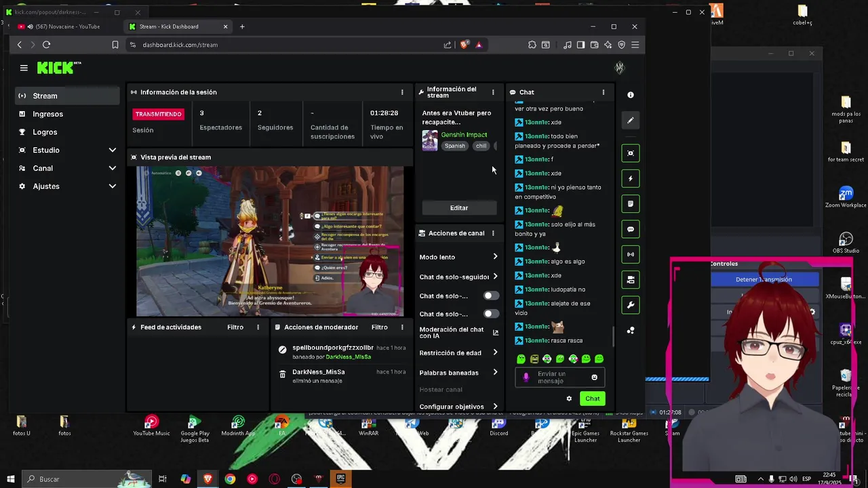Viewport: 868px width, 488px height.
Task: Reload the page in Brave
Action: pos(46,45)
